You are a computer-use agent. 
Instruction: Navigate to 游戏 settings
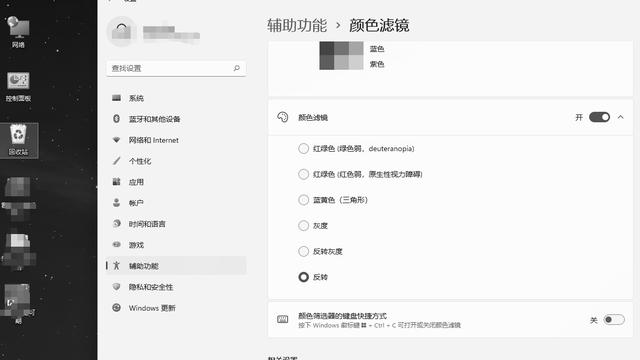point(176,244)
